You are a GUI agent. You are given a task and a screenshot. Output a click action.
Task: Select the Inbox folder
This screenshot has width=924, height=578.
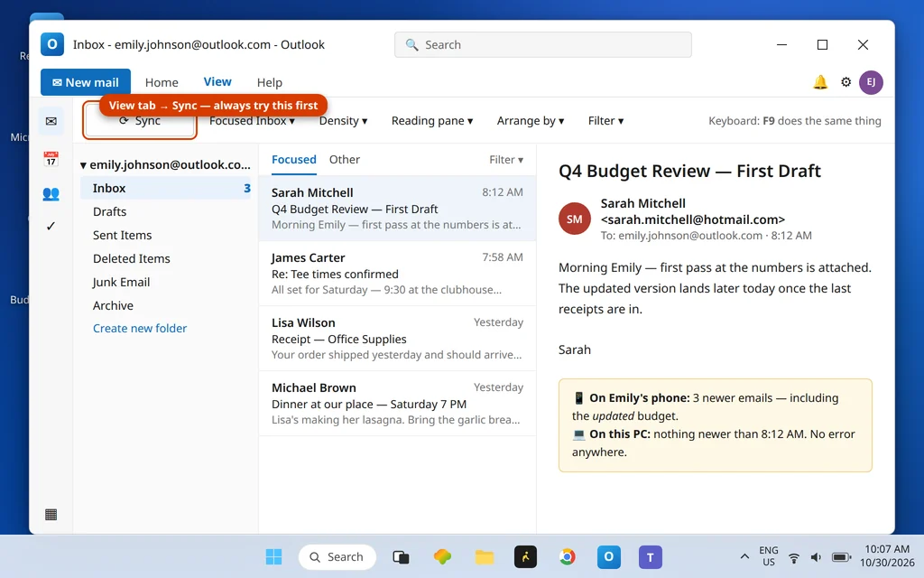(x=166, y=188)
